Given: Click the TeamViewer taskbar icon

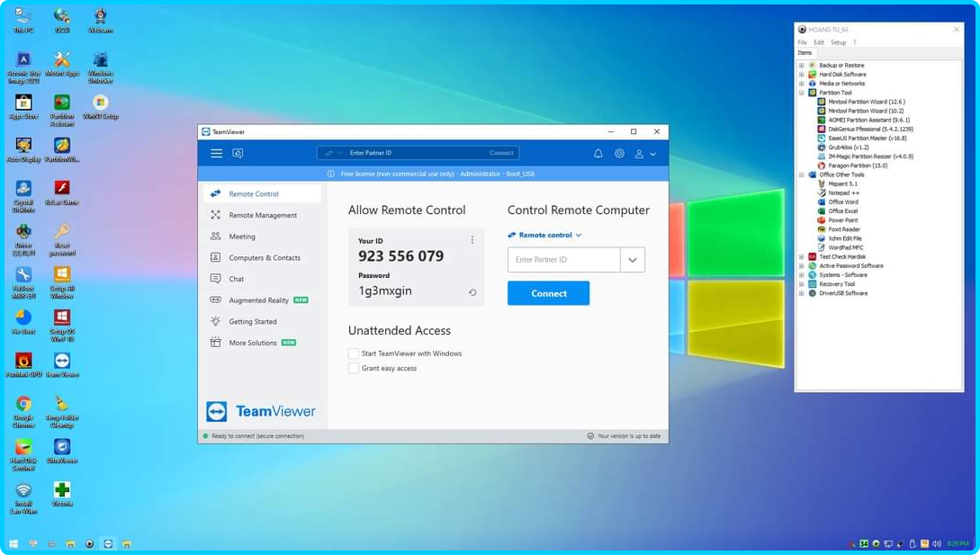Looking at the screenshot, I should pyautogui.click(x=107, y=543).
